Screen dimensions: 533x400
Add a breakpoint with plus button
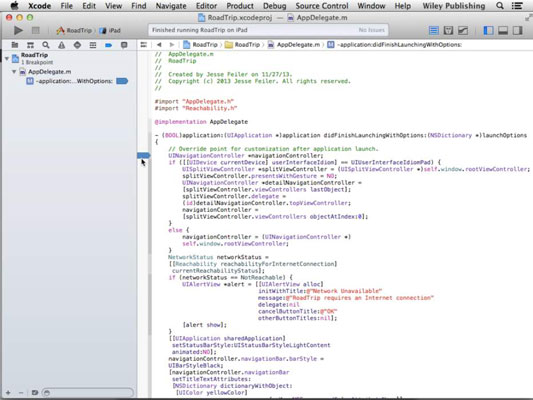(x=8, y=393)
